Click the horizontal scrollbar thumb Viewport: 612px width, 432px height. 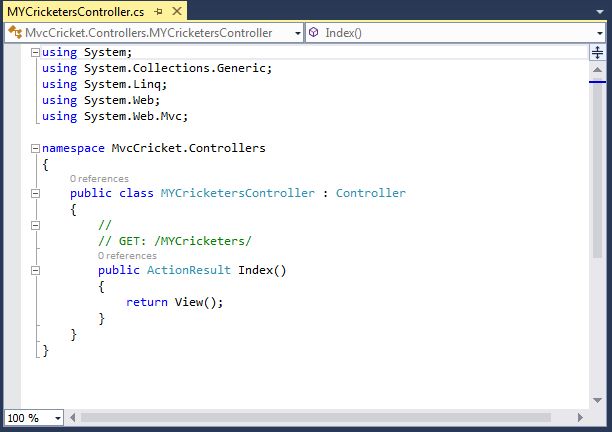pyautogui.click(x=316, y=418)
